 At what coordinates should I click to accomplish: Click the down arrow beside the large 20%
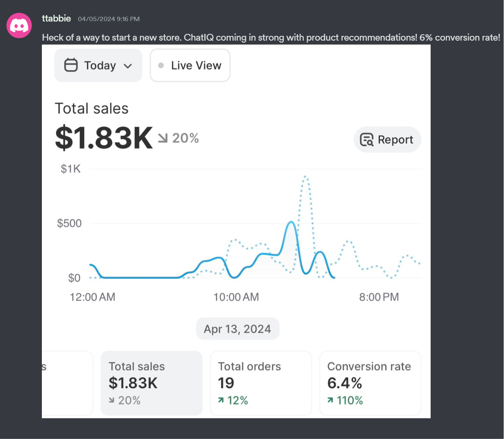[163, 138]
